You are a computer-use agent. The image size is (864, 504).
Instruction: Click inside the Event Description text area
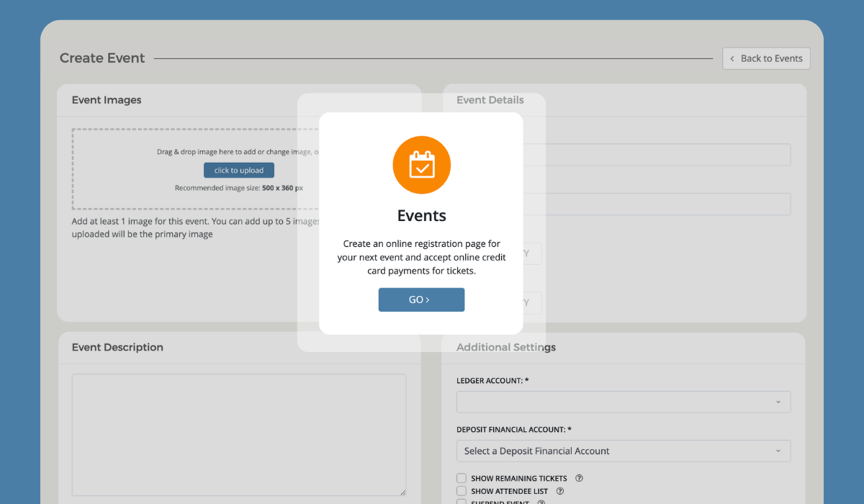pos(239,435)
